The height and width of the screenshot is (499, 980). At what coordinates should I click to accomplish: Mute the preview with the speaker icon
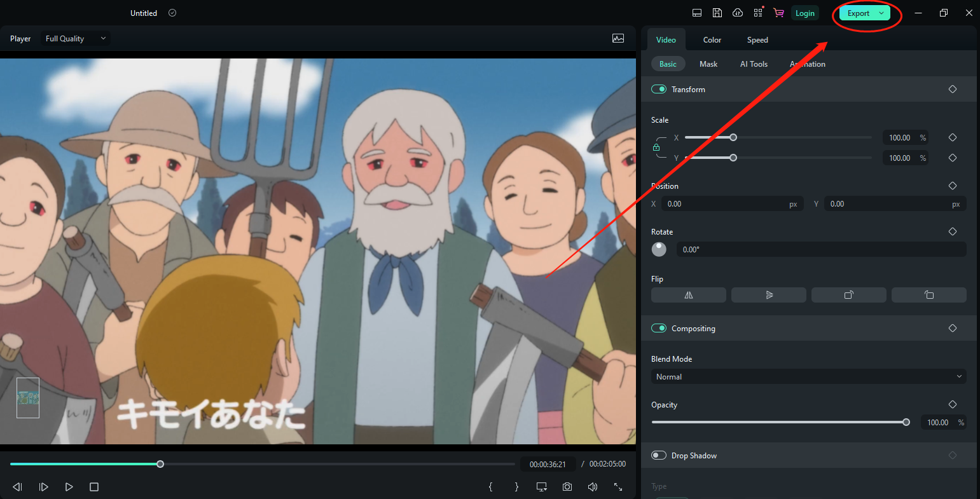[592, 486]
